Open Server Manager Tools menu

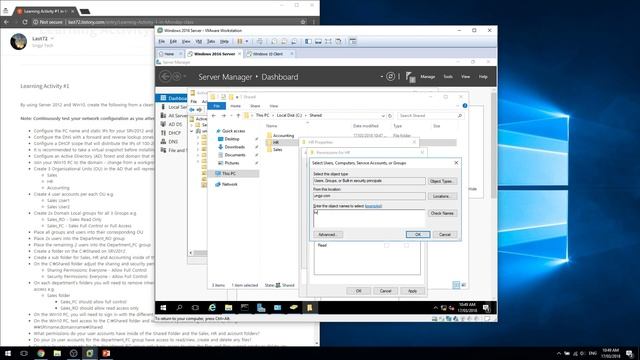(x=448, y=77)
